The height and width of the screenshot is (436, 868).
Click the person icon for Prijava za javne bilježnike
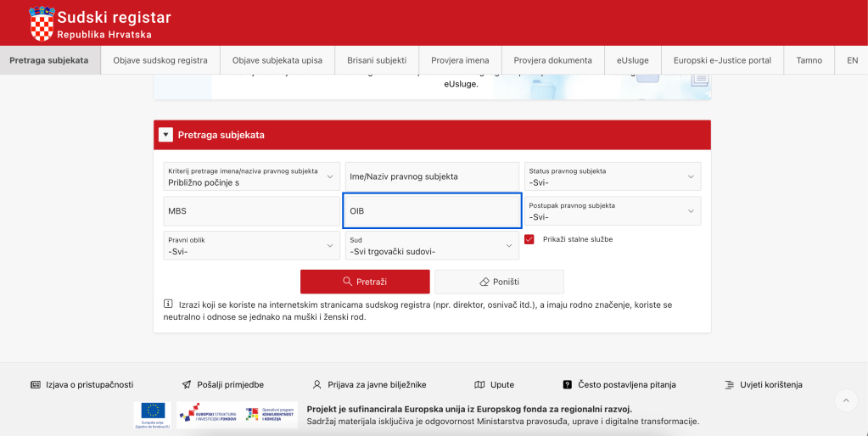(x=317, y=384)
